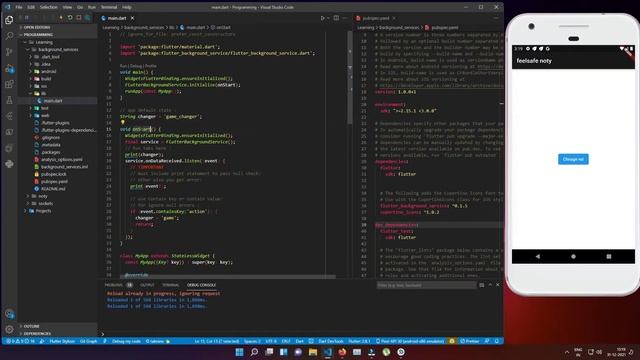Open the Search view in activity bar
The width and height of the screenshot is (640, 360).
click(x=9, y=36)
